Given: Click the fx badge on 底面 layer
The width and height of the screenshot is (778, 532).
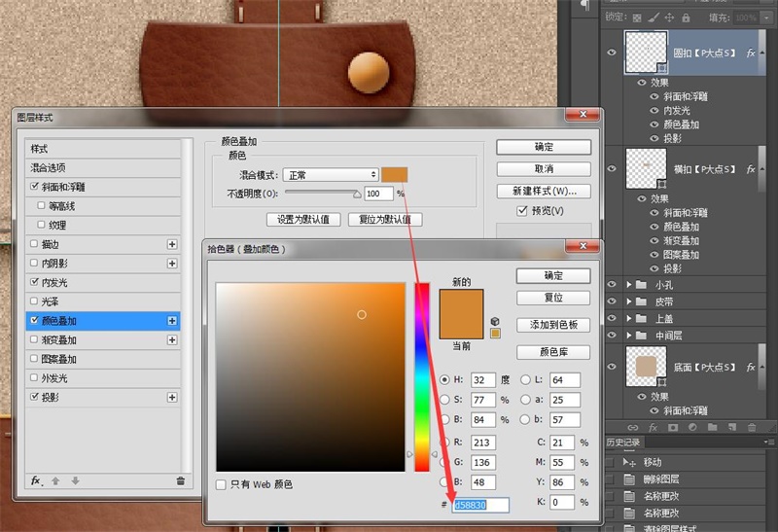Looking at the screenshot, I should (751, 368).
